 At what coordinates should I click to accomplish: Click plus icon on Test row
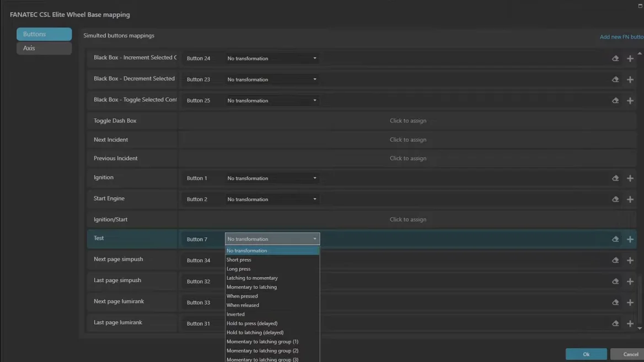pos(630,239)
